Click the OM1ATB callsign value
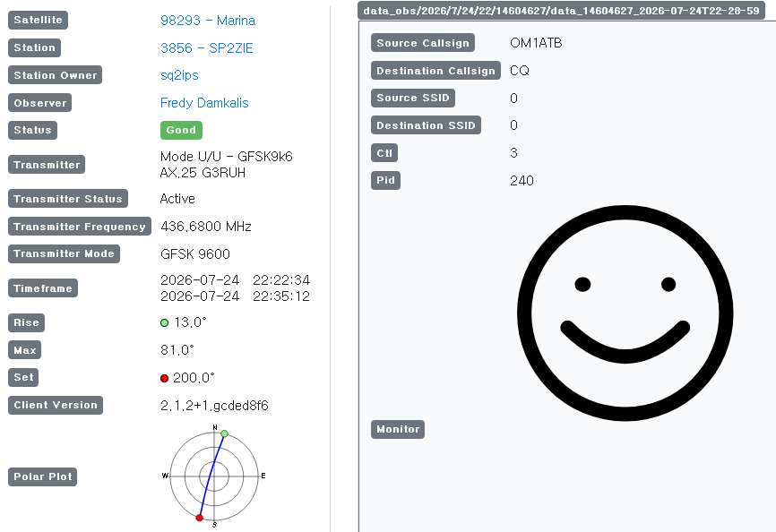Viewport: 776px width, 532px height. tap(536, 43)
